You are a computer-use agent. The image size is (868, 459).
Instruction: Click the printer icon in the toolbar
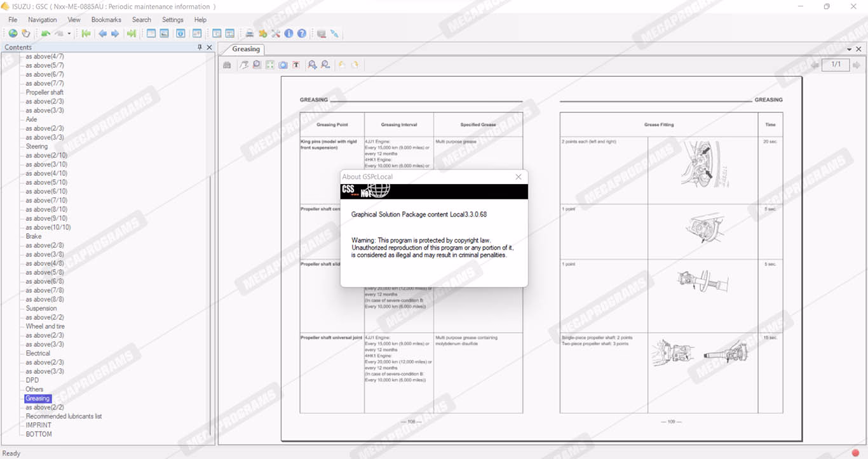point(250,34)
